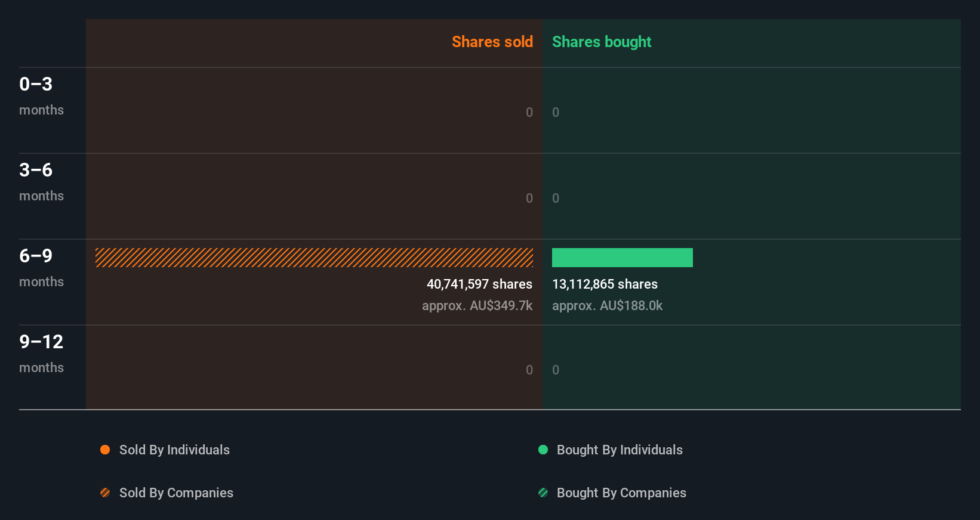Toggle the Sold By Individuals legend label
Viewport: 980px width, 520px height.
coord(174,450)
